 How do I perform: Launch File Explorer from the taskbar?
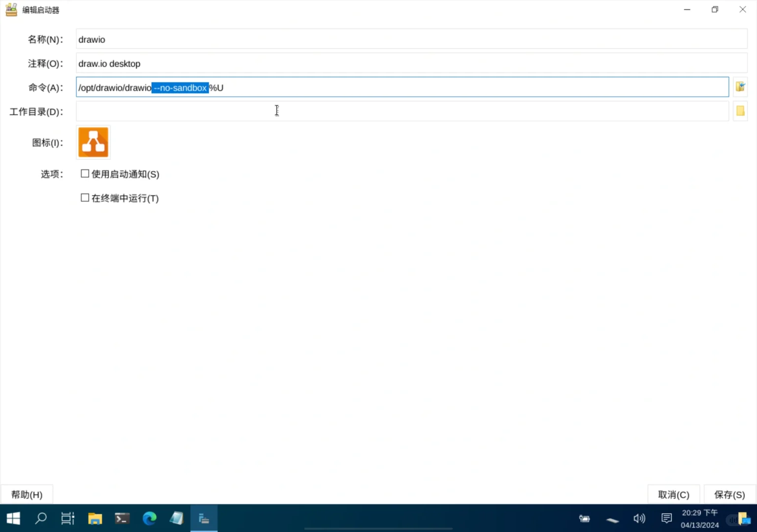click(x=95, y=518)
